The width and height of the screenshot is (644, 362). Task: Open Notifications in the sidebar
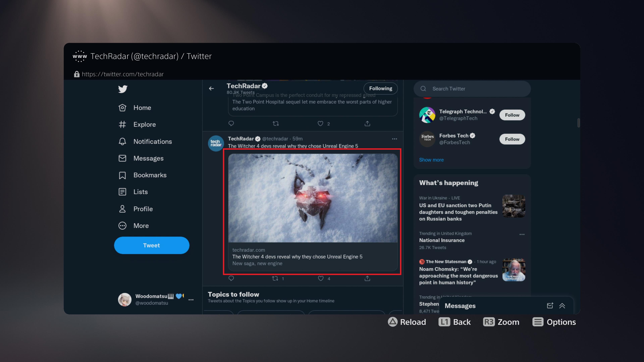pyautogui.click(x=145, y=141)
